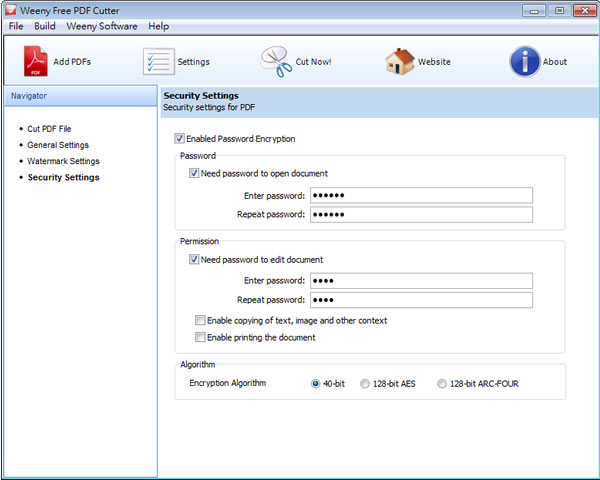Open the Weeny Software menu

102,26
